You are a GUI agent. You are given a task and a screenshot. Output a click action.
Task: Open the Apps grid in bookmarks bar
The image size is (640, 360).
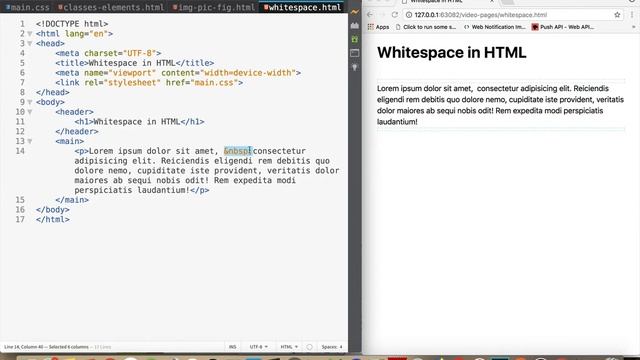(378, 27)
